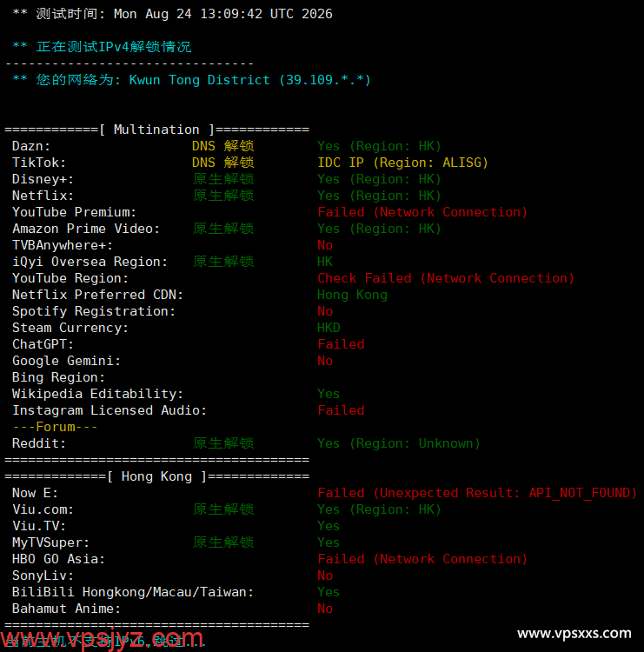Click the 'No' result for TVBAnywhere+
644x652 pixels.
click(x=325, y=245)
